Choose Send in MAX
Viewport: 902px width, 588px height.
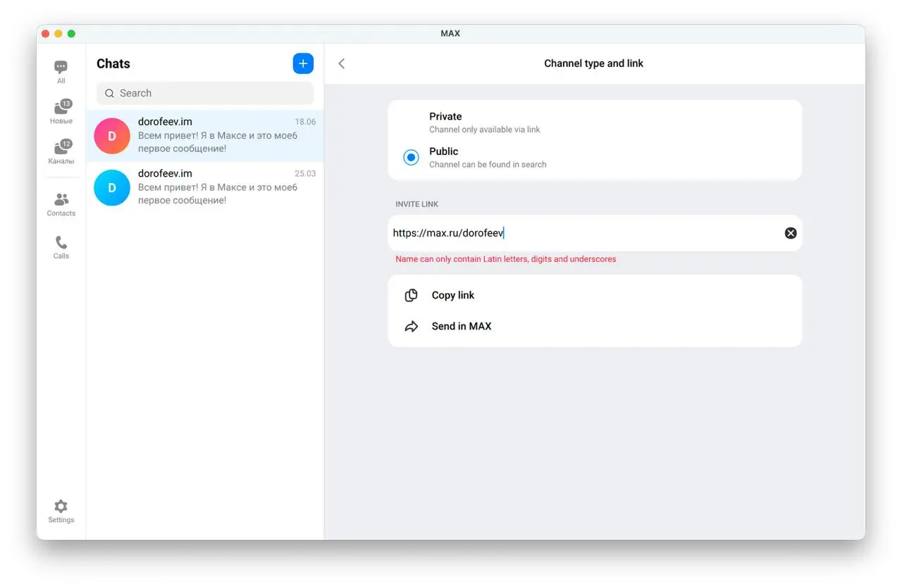click(x=595, y=326)
